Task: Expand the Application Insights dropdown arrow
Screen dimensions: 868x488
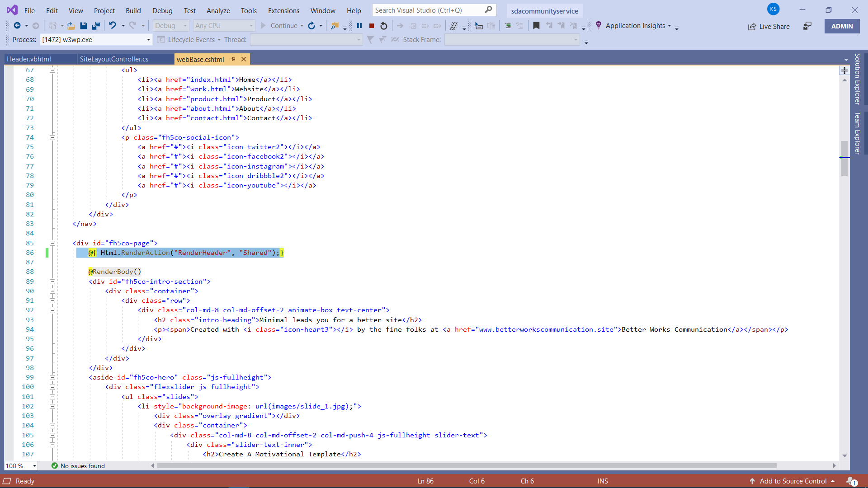Action: [x=670, y=26]
